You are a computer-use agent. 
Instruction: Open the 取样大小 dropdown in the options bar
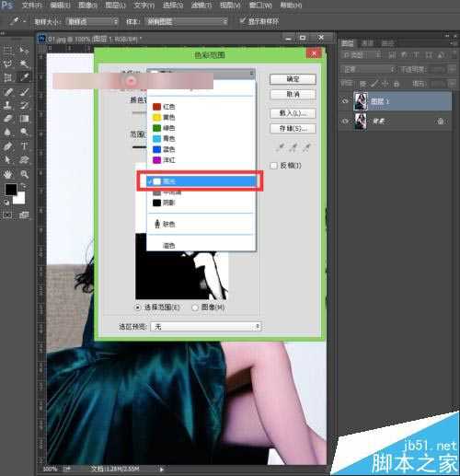point(92,21)
